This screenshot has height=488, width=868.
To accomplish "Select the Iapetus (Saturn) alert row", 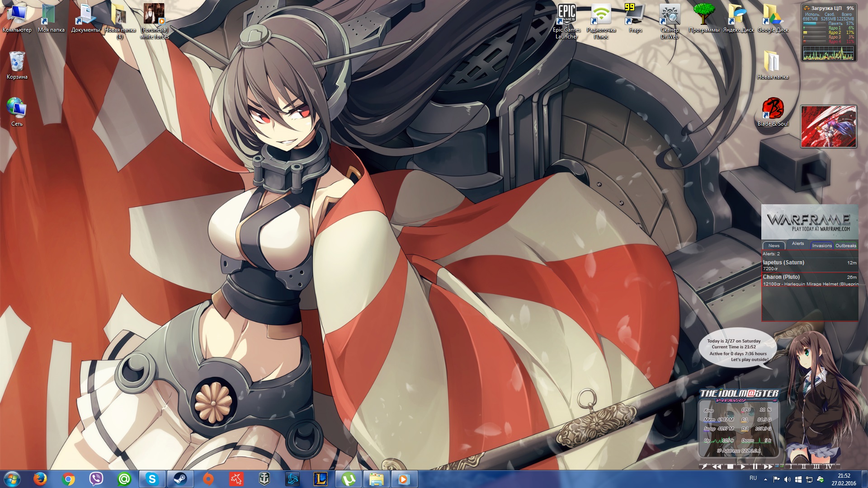I will (x=810, y=265).
